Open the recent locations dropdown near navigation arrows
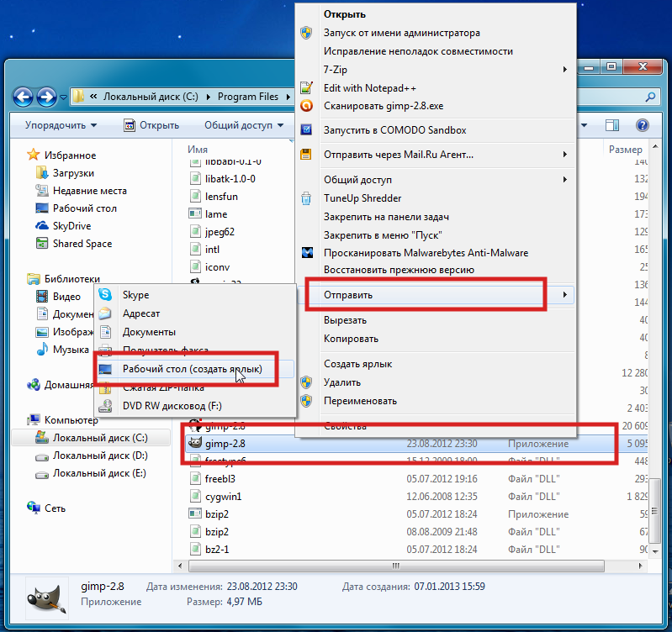 (63, 97)
